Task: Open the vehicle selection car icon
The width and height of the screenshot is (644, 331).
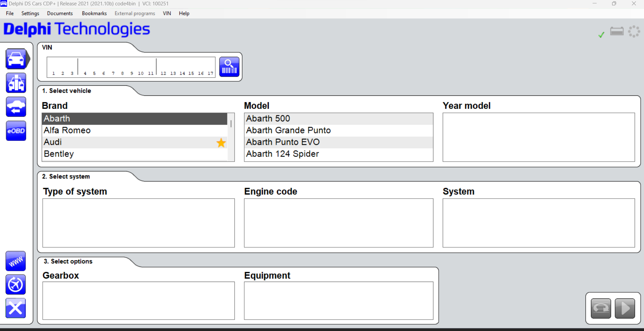Action: pyautogui.click(x=16, y=59)
